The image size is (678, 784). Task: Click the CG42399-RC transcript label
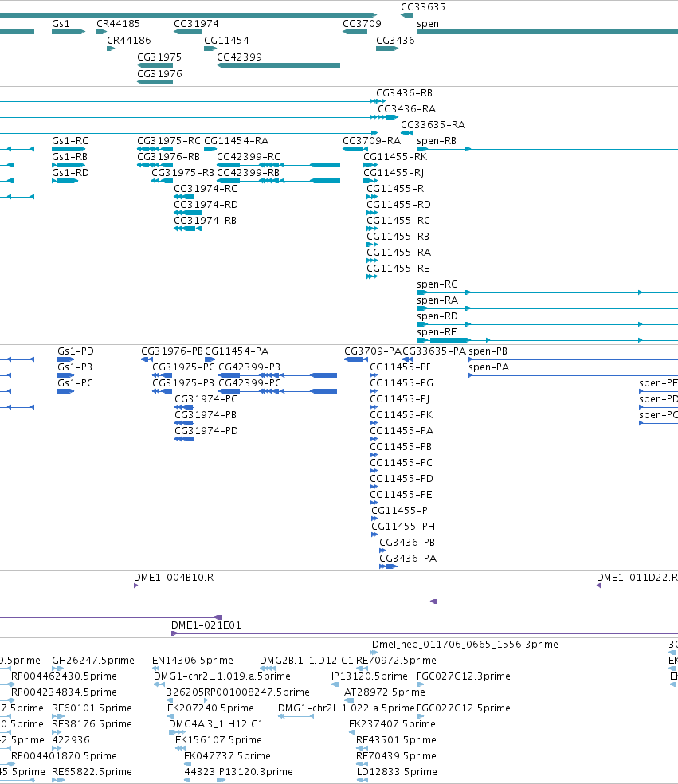click(x=249, y=157)
